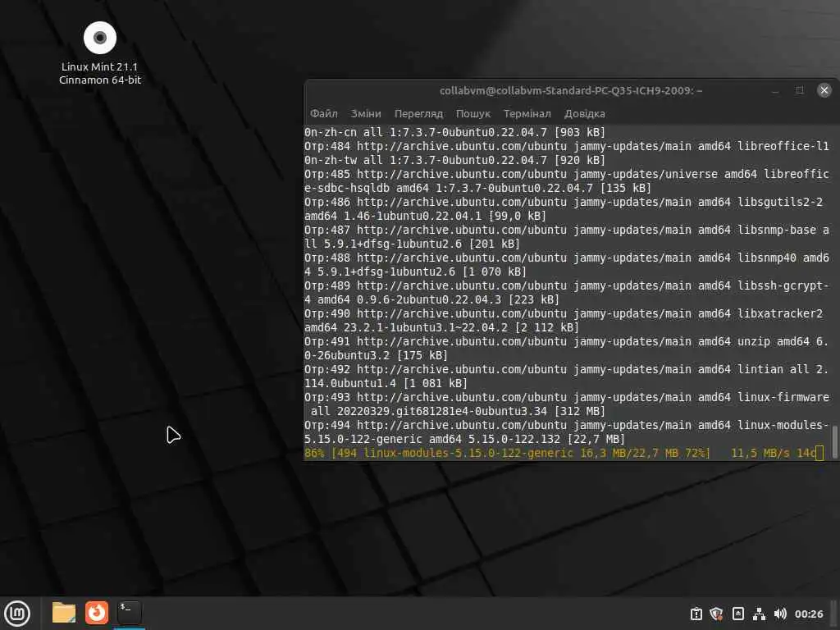Image resolution: width=840 pixels, height=630 pixels.
Task: Click the yellow download progress line
Action: coord(564,453)
